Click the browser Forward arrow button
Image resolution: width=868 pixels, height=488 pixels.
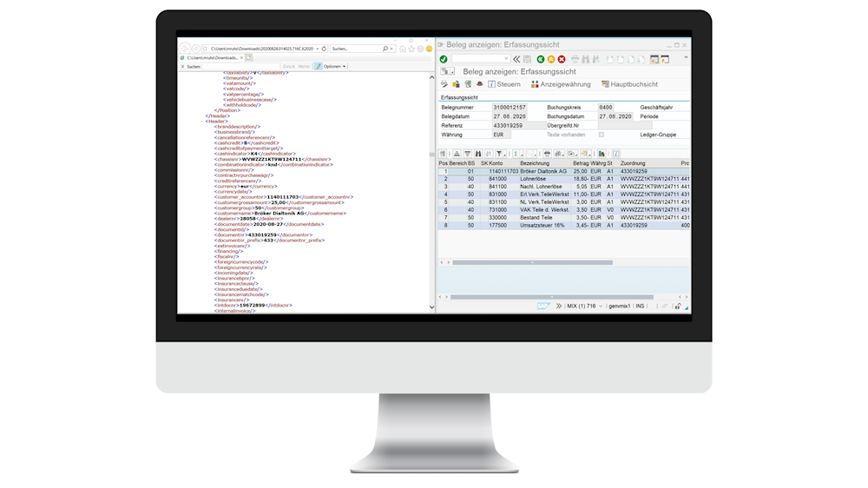195,48
